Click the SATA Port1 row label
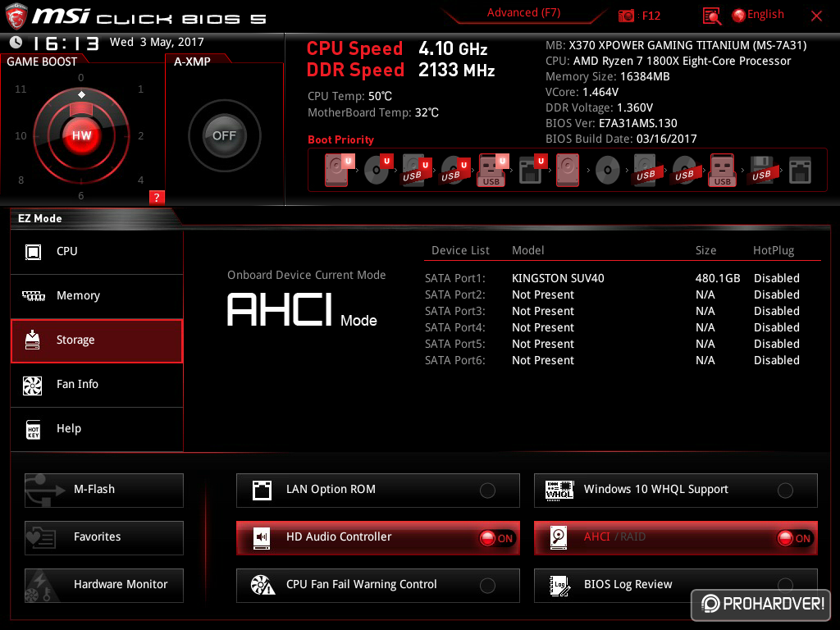 (x=454, y=279)
